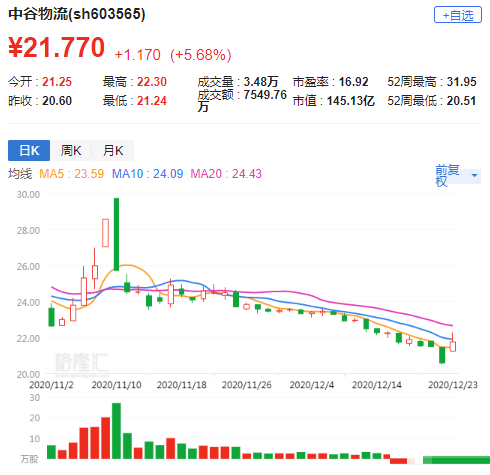Click the x-axis date label 2020/11/18
Viewport: 490px width, 475px height.
pyautogui.click(x=182, y=385)
